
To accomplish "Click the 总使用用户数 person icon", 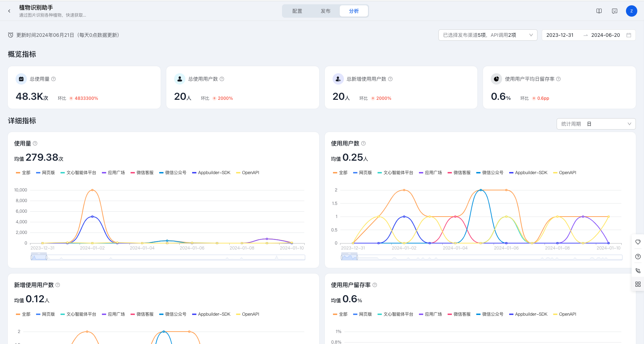I will 180,79.
